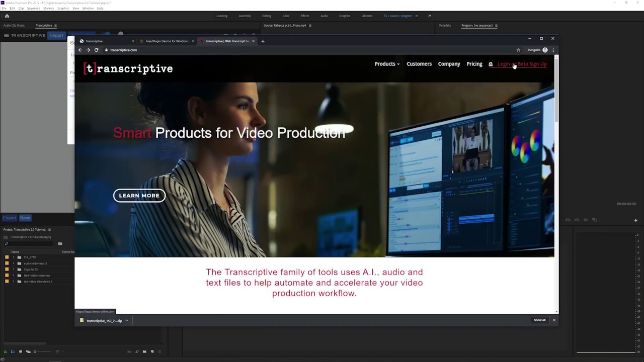Click the orange label of 119_0730 bin

7,257
